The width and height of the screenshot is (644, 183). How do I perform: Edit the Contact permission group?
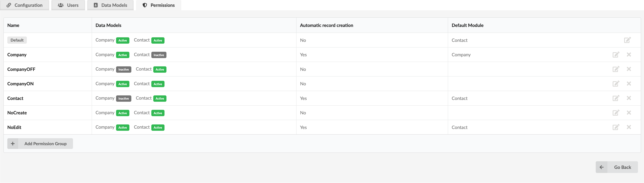click(x=616, y=98)
